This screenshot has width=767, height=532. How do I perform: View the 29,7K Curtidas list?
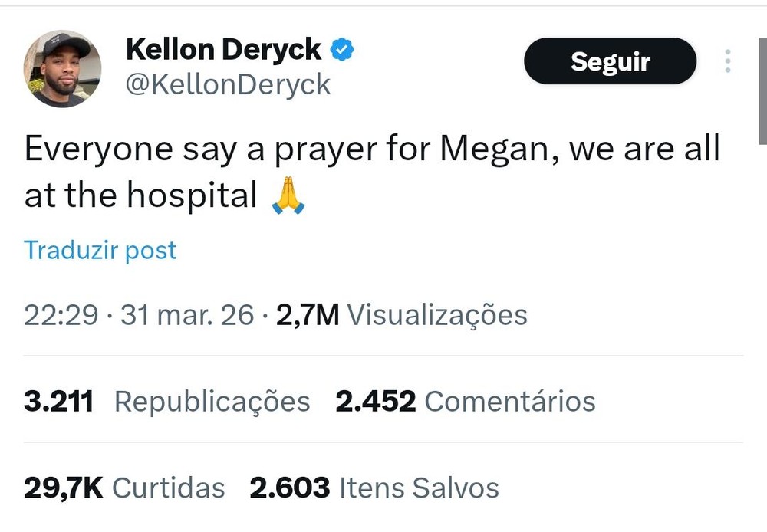[x=124, y=488]
